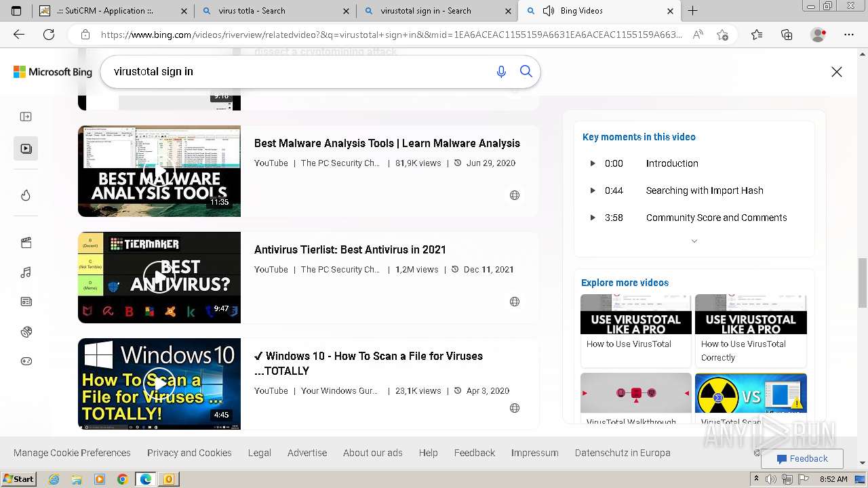Open How to Use VirusTotal Correctly video
868x488 pixels.
click(751, 331)
